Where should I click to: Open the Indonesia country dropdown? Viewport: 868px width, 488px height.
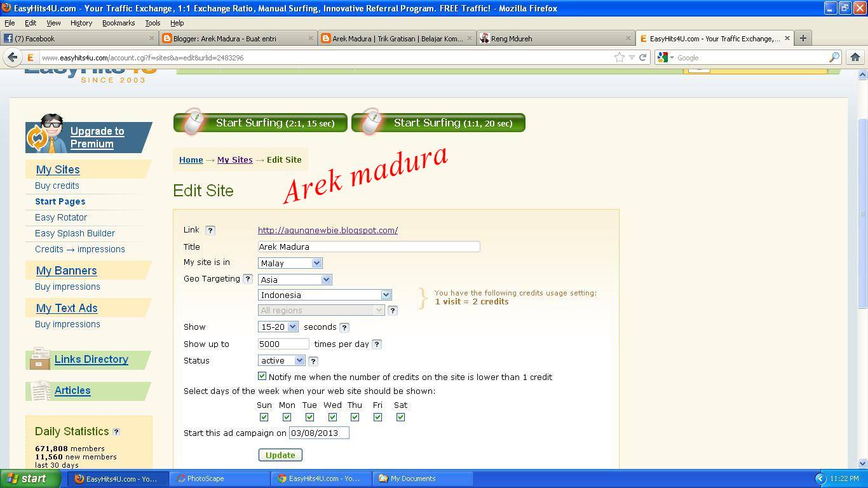325,295
